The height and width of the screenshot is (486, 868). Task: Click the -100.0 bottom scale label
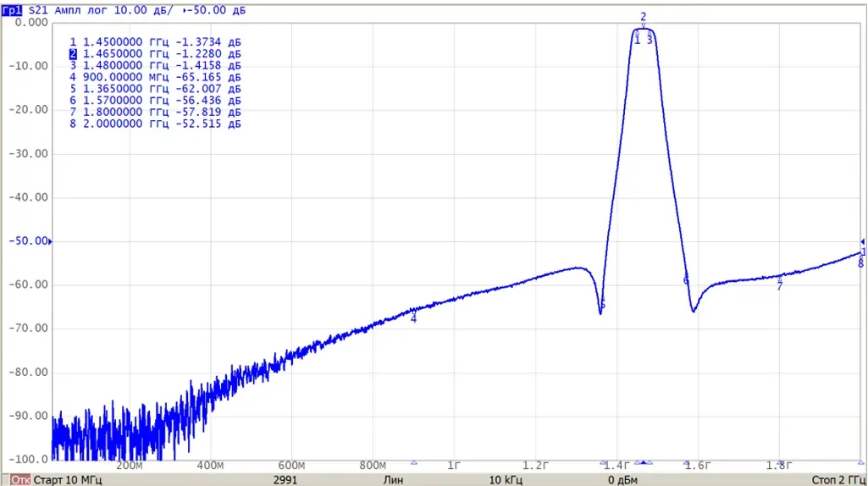point(29,459)
